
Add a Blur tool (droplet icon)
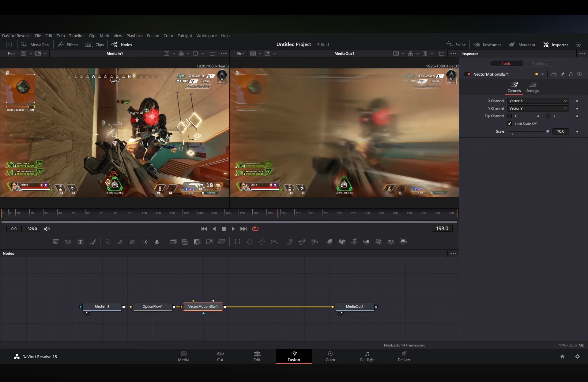coord(157,242)
